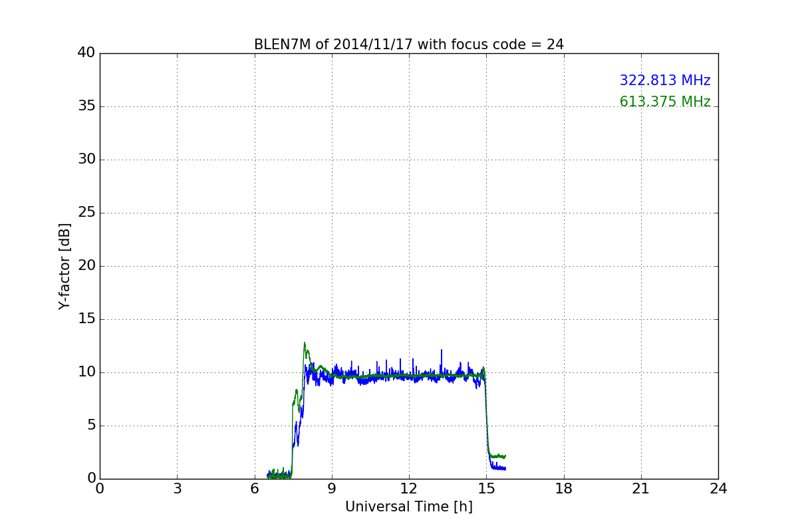This screenshot has width=798, height=532.
Task: Click the x-axis tick label 9
Action: point(332,489)
